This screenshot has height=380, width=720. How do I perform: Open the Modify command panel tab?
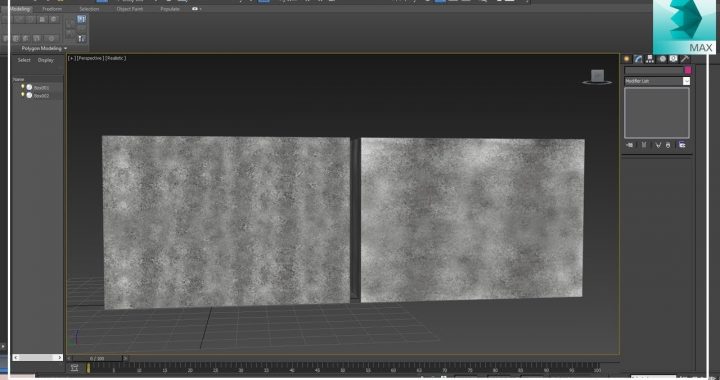coord(638,59)
